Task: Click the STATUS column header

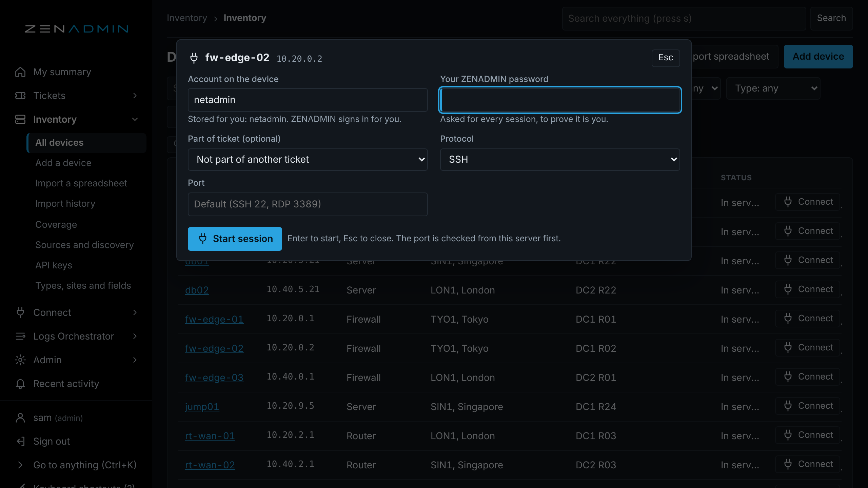Action: click(x=736, y=178)
